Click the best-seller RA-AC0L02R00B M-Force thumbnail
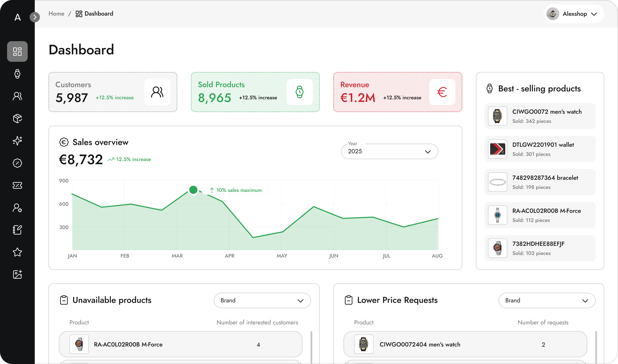Screen dimensions: 618x364 pyautogui.click(x=497, y=215)
